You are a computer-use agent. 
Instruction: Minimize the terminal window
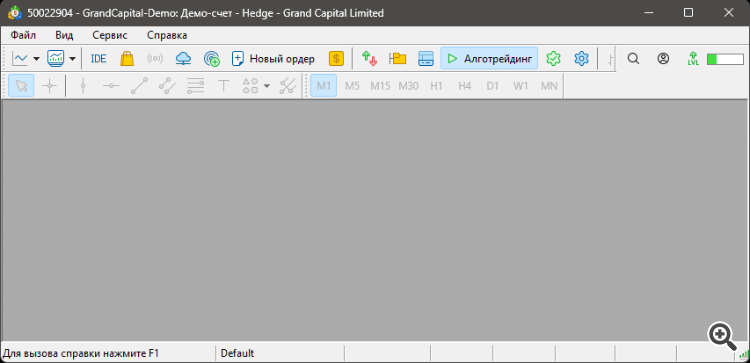(648, 13)
